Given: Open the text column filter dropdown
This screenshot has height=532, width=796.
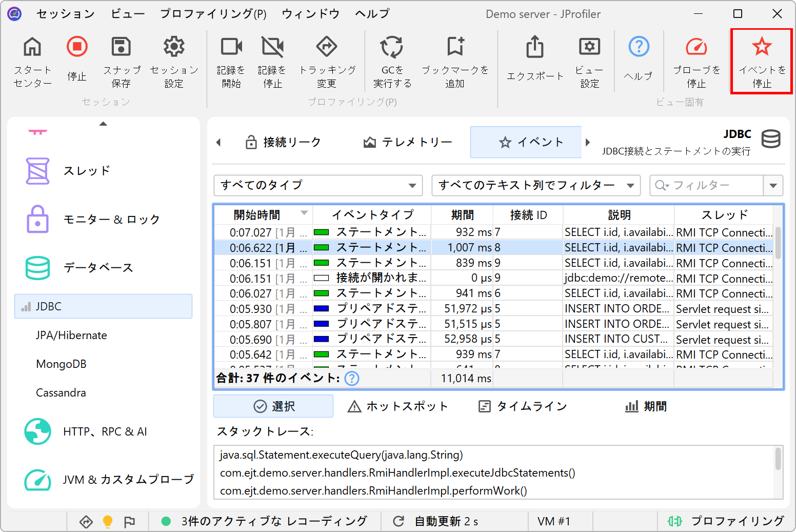Looking at the screenshot, I should (536, 185).
